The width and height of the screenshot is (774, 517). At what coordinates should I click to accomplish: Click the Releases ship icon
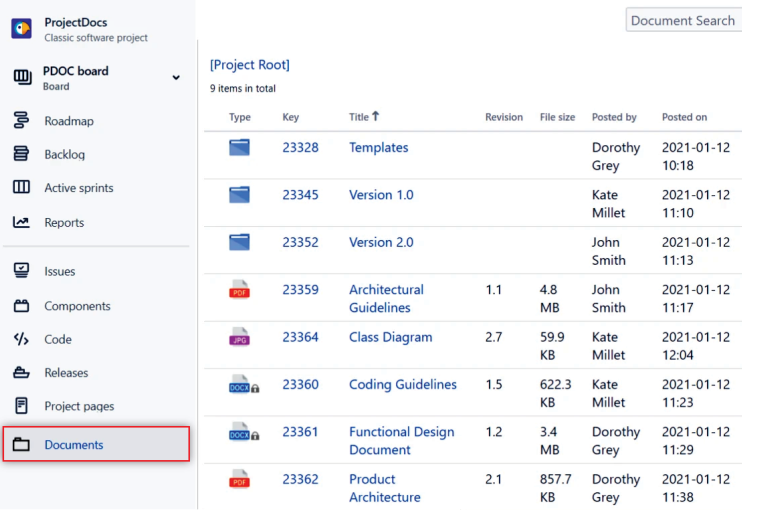[21, 372]
